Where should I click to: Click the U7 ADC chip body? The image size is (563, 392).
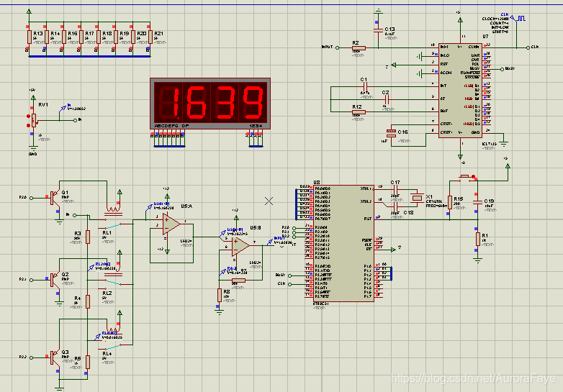click(x=460, y=91)
